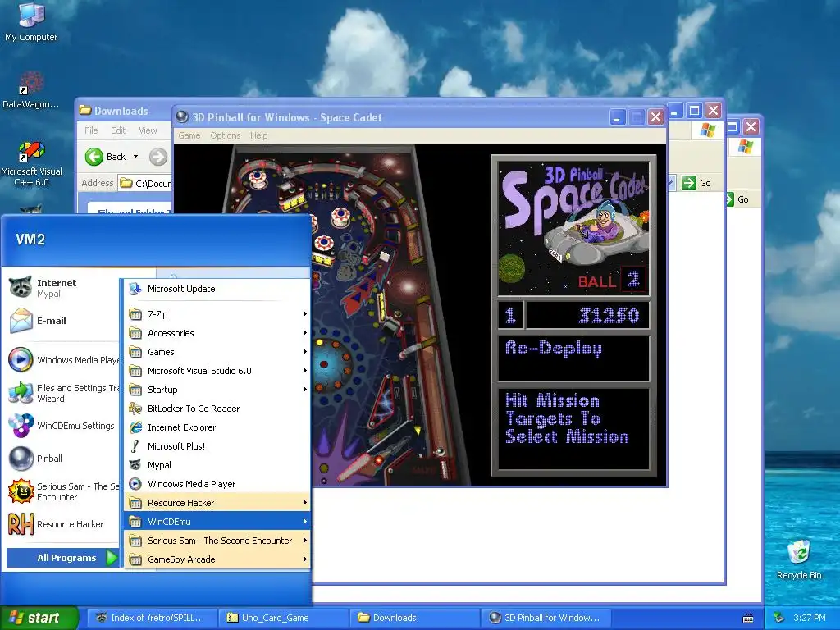Viewport: 840px width, 630px height.
Task: Click the Go button in Downloads address bar
Action: [x=696, y=183]
